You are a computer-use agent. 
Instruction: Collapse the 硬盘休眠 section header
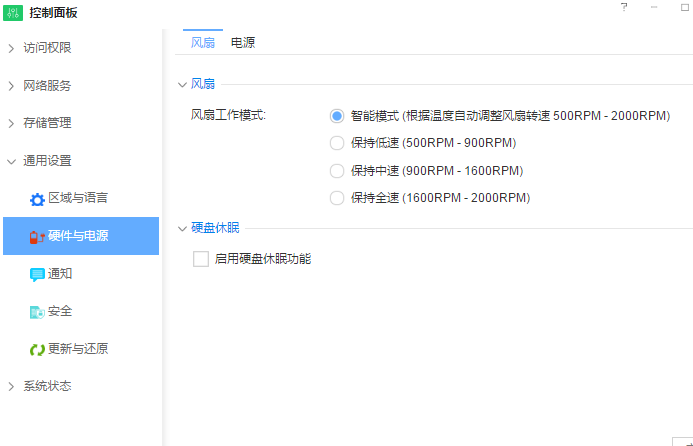point(182,228)
